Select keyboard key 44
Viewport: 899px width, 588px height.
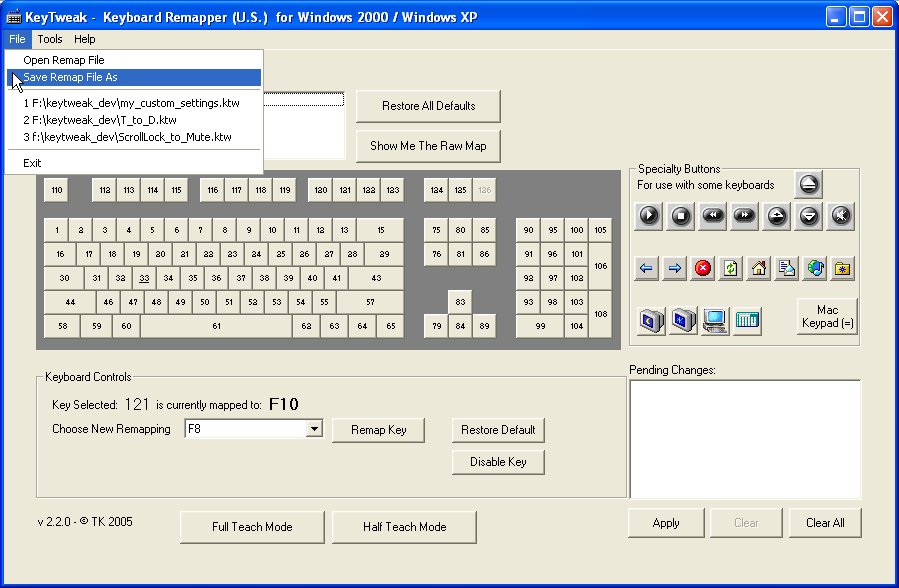70,302
